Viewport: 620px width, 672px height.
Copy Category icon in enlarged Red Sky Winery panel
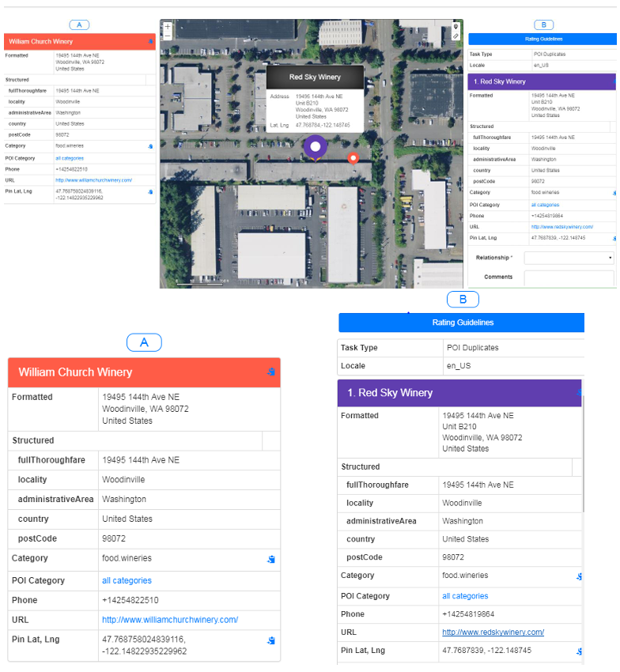(579, 576)
